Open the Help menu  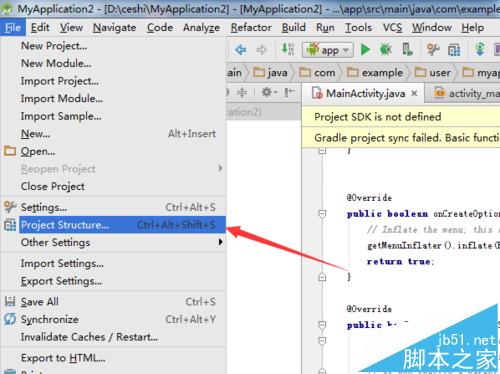472,28
